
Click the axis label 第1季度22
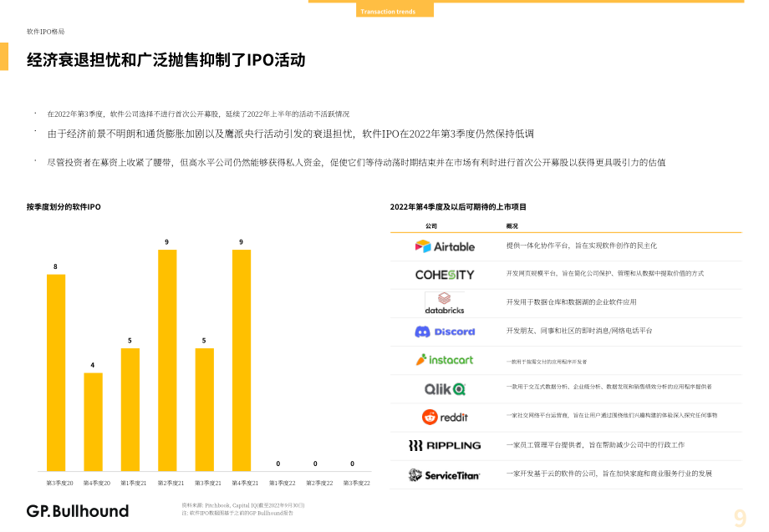pos(283,483)
